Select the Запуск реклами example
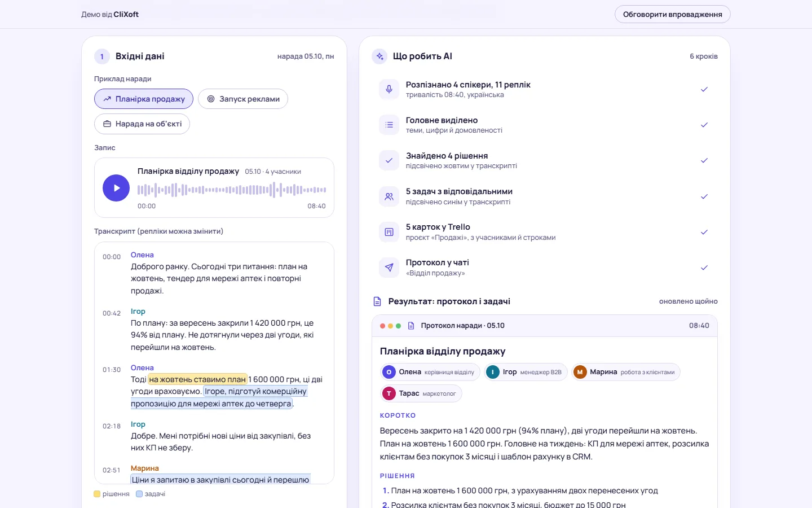Screen dimensions: 812x508 pos(243,99)
